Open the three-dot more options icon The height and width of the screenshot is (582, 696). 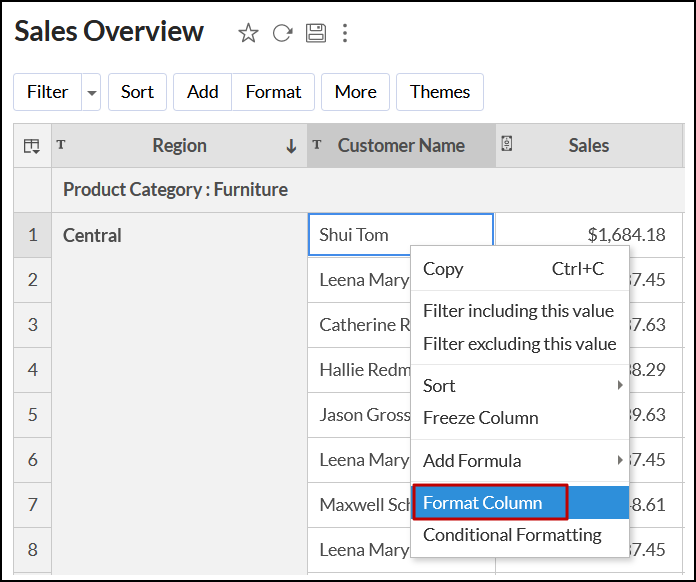(345, 33)
